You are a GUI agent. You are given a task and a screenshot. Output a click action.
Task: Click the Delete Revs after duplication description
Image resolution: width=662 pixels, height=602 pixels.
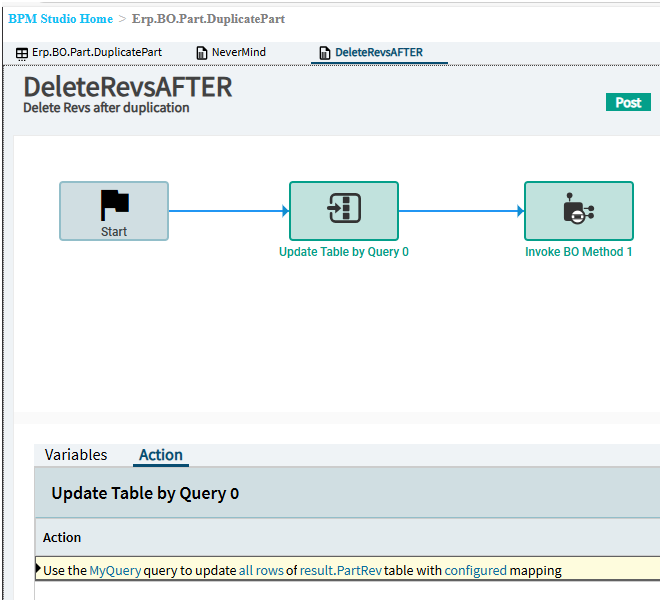pos(106,108)
